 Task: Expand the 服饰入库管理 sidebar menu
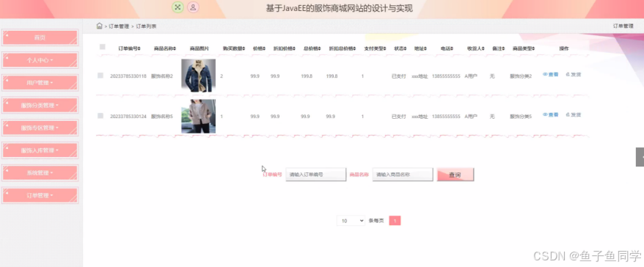[40, 150]
